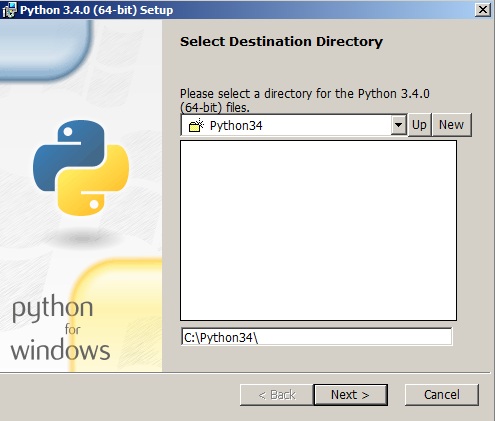The width and height of the screenshot is (495, 421).
Task: Close the setup window with the X
Action: [483, 10]
